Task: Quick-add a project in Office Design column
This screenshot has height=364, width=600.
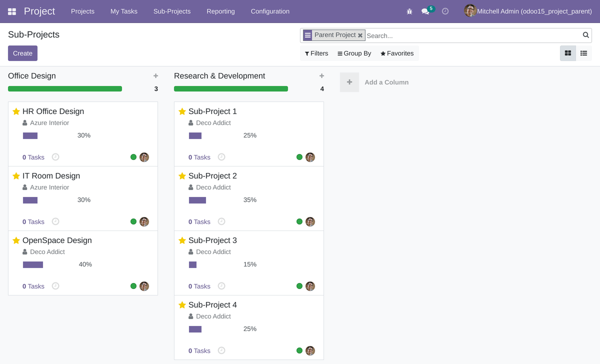Action: point(155,75)
